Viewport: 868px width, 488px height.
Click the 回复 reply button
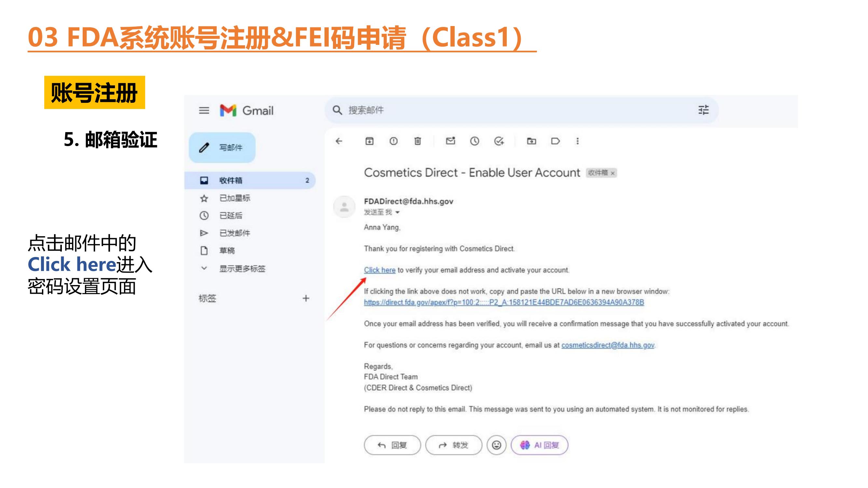(392, 445)
